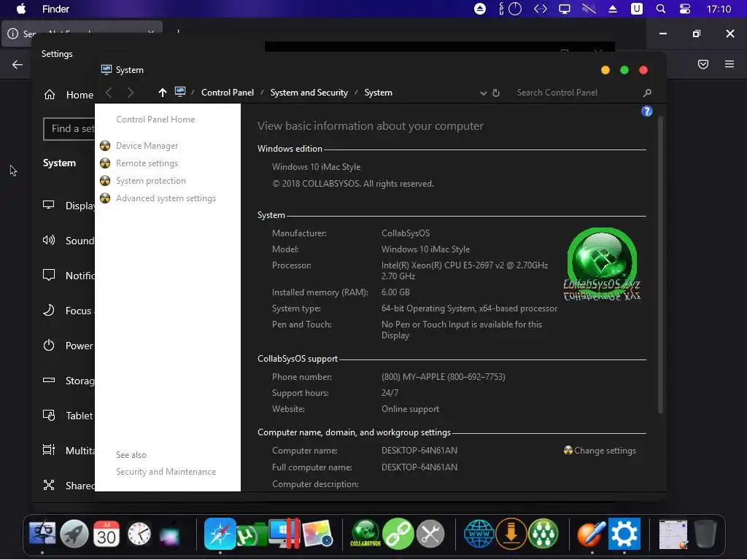
Task: Open the browser hamburger menu
Action: click(729, 64)
